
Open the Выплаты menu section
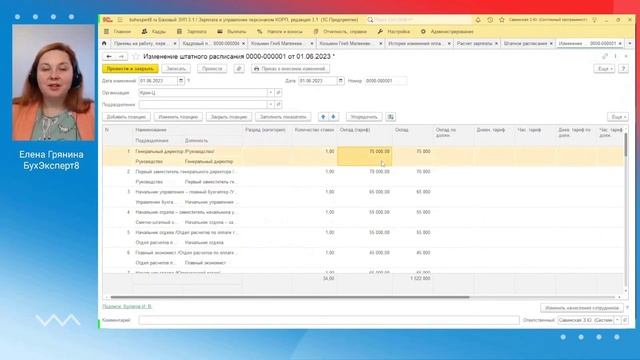click(231, 31)
